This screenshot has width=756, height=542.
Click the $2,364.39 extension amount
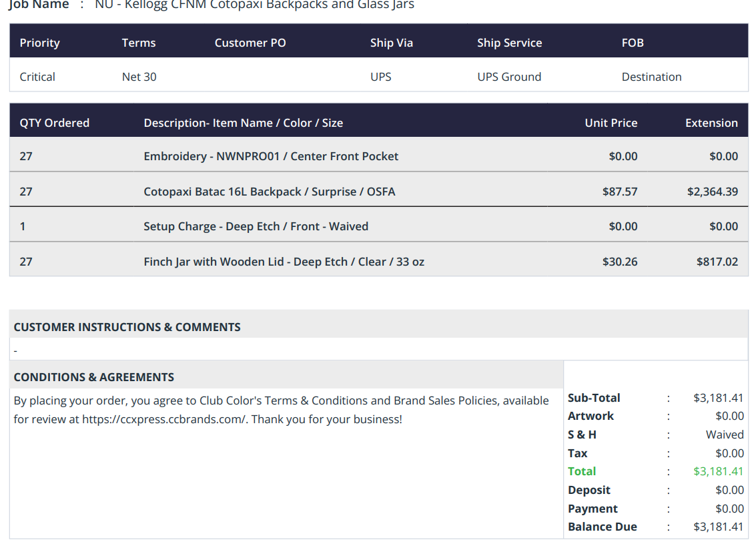coord(712,192)
